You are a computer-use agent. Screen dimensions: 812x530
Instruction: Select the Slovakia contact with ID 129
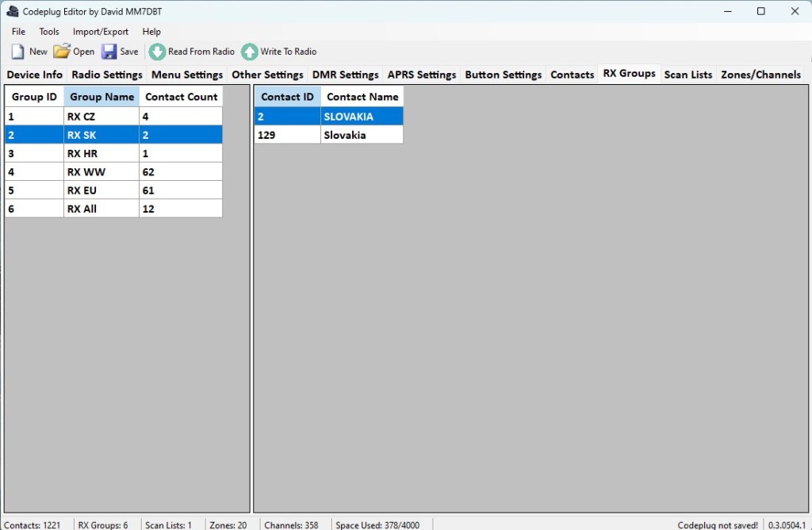tap(362, 135)
